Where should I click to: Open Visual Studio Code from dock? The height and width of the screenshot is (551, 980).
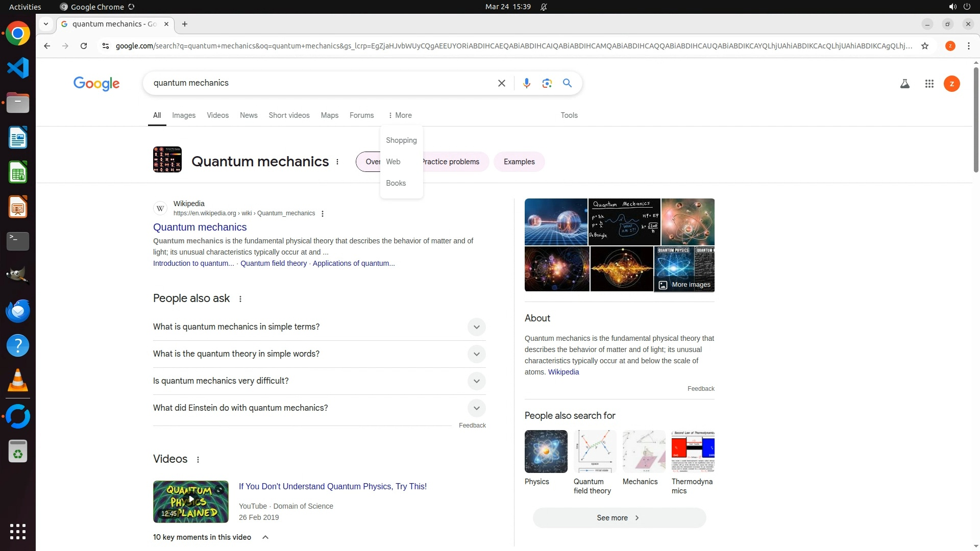pyautogui.click(x=18, y=68)
